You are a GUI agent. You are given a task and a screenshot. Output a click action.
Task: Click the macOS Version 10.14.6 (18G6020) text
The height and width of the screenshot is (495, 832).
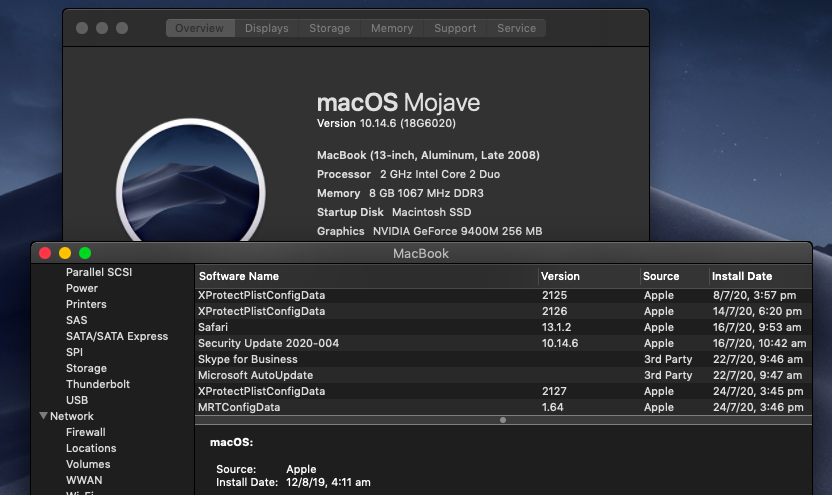click(x=386, y=123)
